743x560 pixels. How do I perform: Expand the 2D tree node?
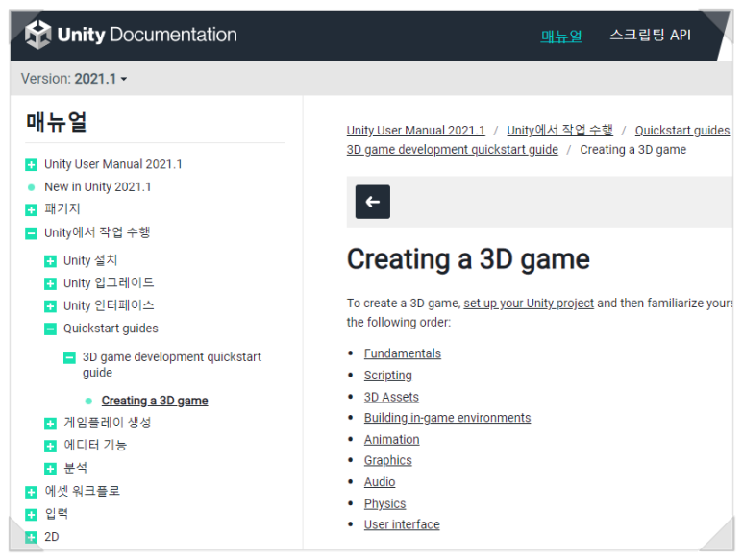pos(32,537)
